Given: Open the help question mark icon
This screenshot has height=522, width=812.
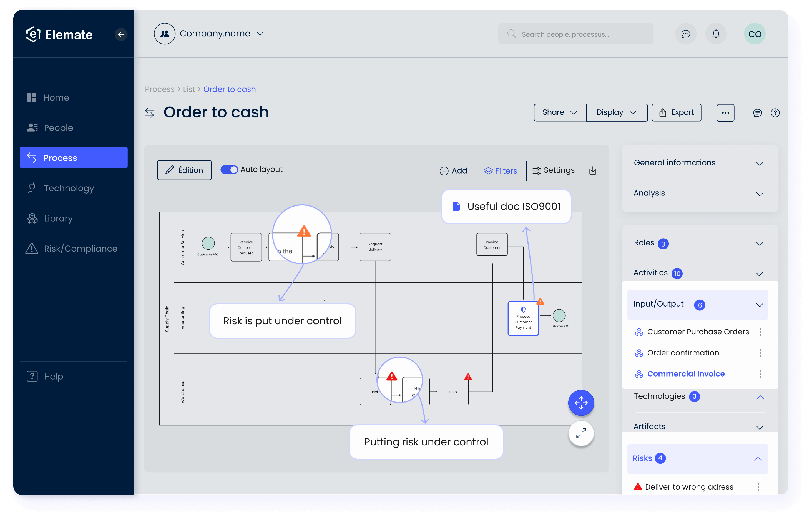Looking at the screenshot, I should pyautogui.click(x=775, y=113).
